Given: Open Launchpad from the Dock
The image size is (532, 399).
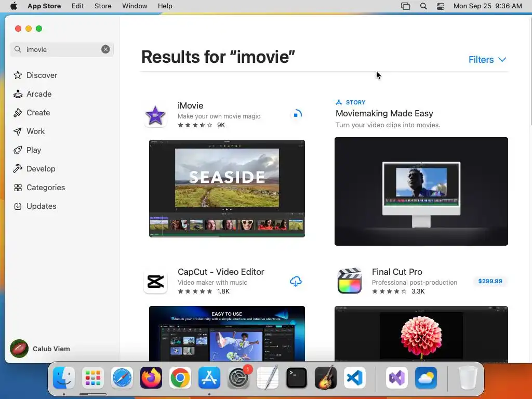Looking at the screenshot, I should (x=93, y=378).
